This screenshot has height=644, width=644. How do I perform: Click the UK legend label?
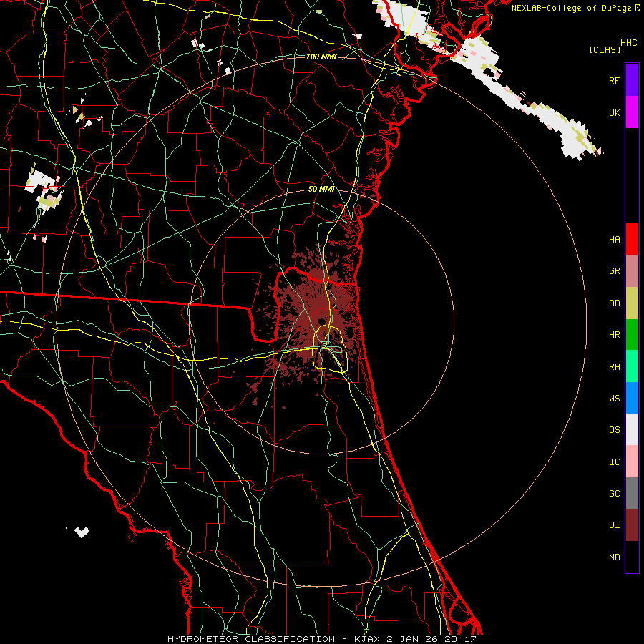point(614,112)
